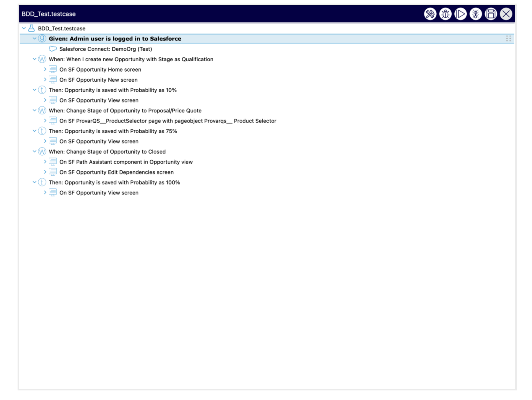Run under ANT with the ant icon
The height and width of the screenshot is (400, 532).
(x=476, y=14)
